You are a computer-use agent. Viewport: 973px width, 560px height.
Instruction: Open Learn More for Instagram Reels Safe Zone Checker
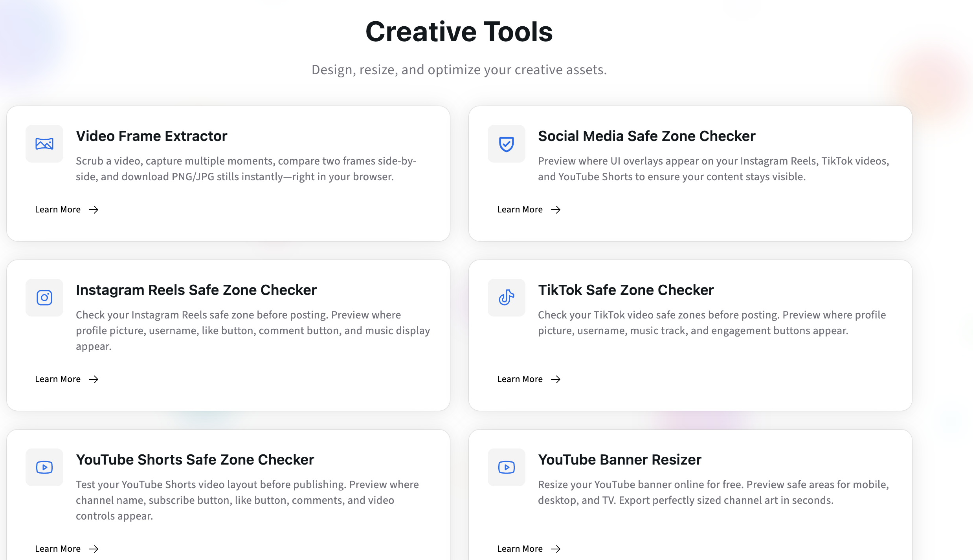click(x=57, y=379)
